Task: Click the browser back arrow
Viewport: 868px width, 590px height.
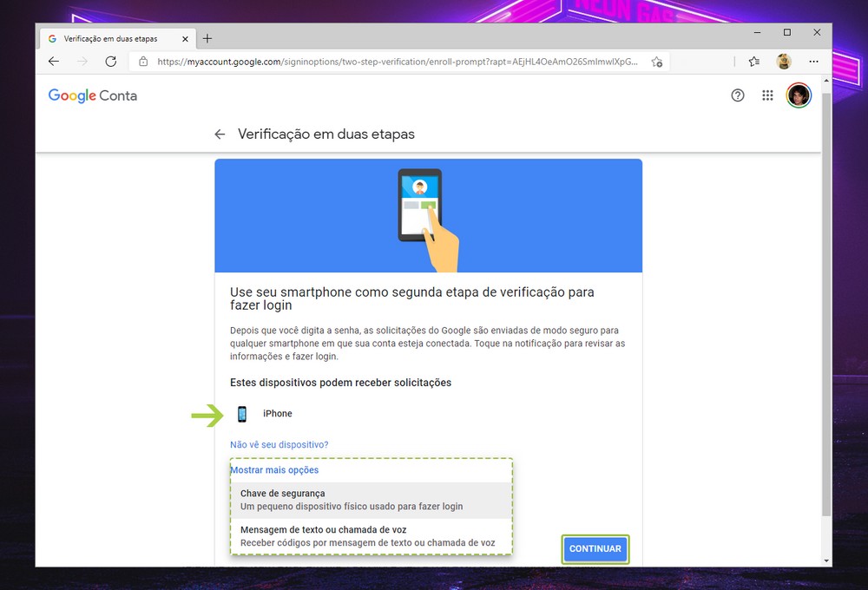Action: (54, 62)
